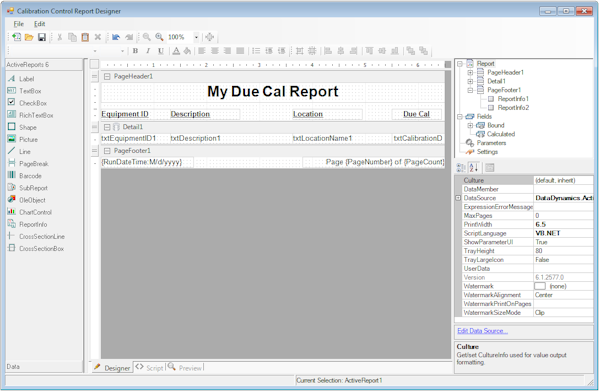The width and height of the screenshot is (600, 392).
Task: Open the font name dropdown
Action: 95,51
